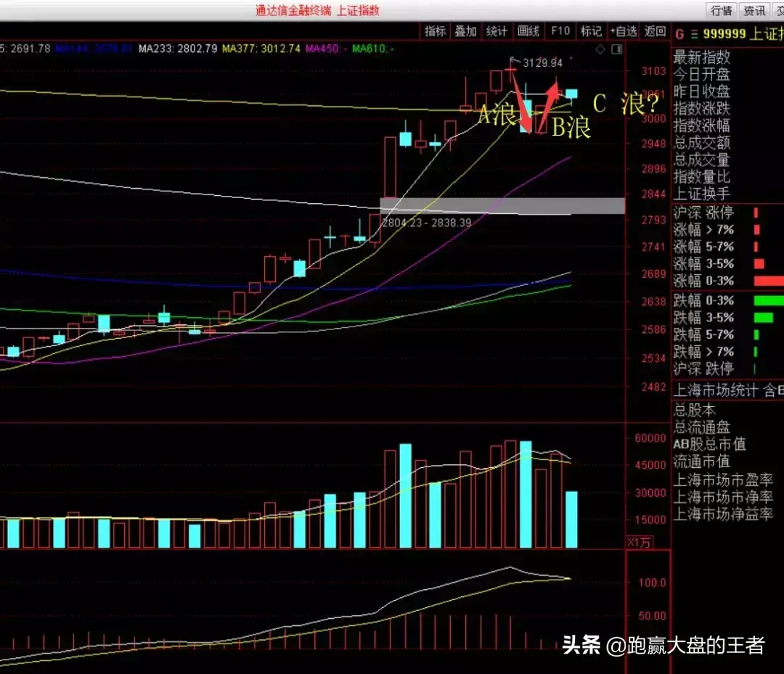Toggle the side panel icon beside the diamond
This screenshot has height=674, width=784.
tap(616, 50)
